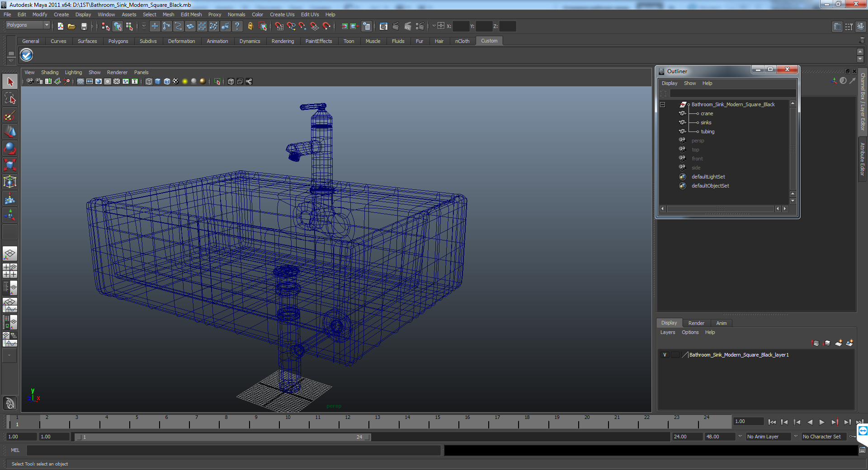868x470 pixels.
Task: Toggle the viewport grid display icon
Action: (80, 81)
